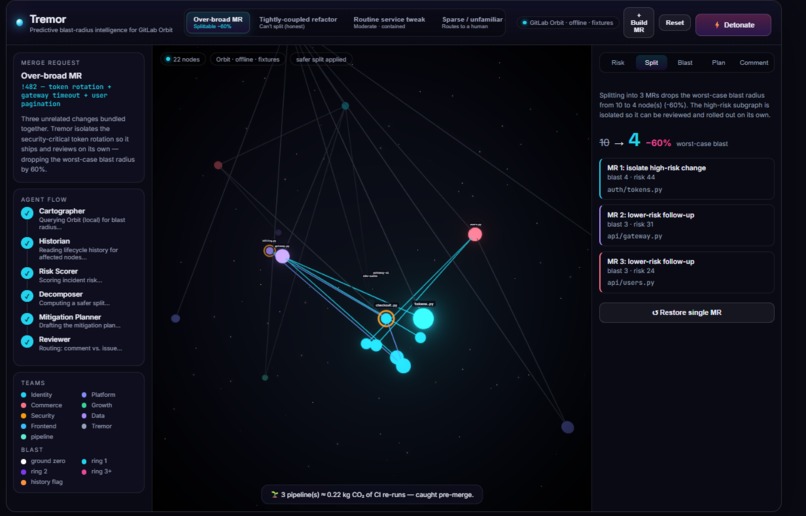Select the large tokens.py graph node
This screenshot has width=806, height=516.
(423, 319)
